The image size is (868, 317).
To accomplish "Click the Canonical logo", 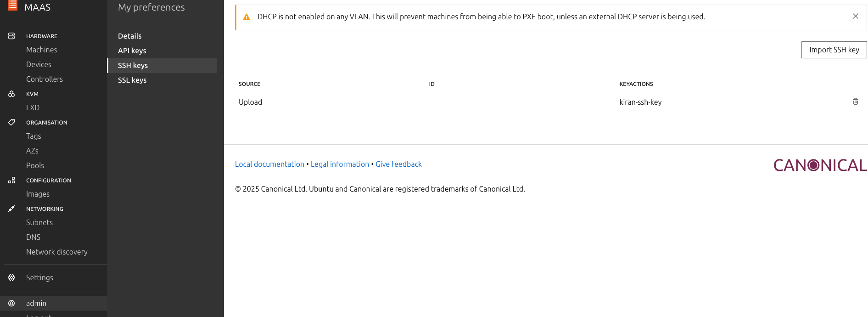I will click(x=820, y=165).
